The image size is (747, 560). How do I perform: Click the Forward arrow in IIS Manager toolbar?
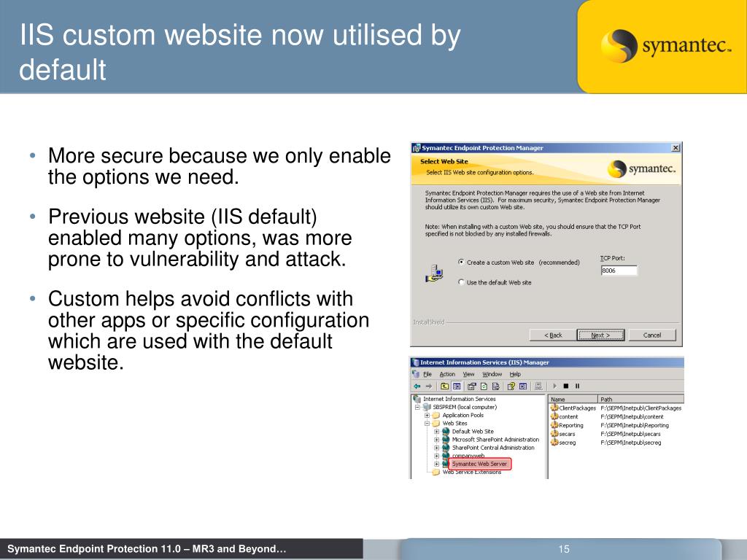429,386
